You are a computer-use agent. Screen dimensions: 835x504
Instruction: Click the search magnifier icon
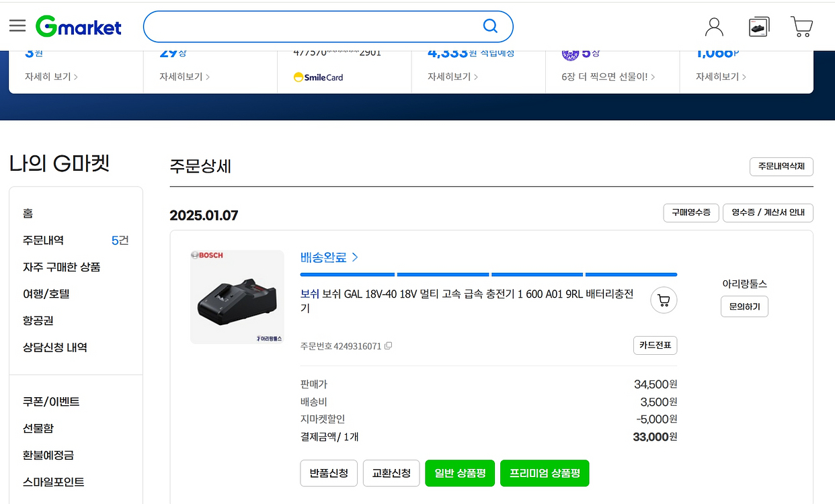click(491, 26)
